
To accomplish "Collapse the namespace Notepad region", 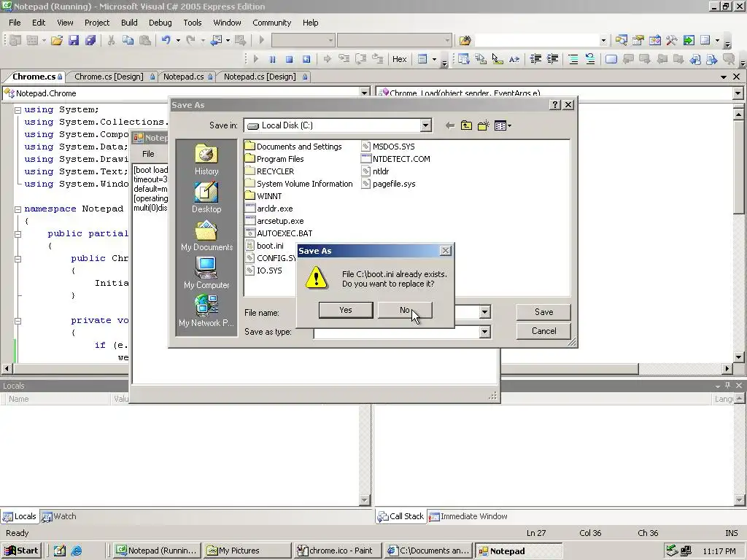I will click(18, 209).
